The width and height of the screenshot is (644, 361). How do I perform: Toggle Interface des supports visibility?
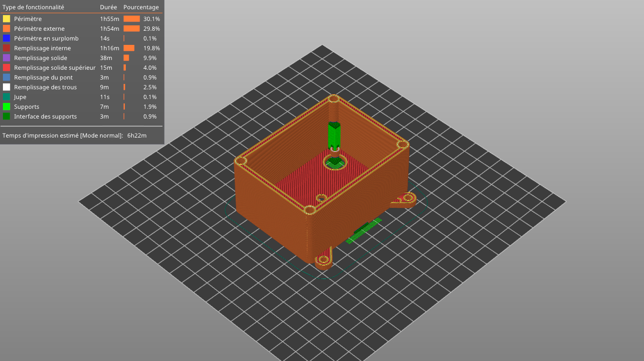[45, 117]
